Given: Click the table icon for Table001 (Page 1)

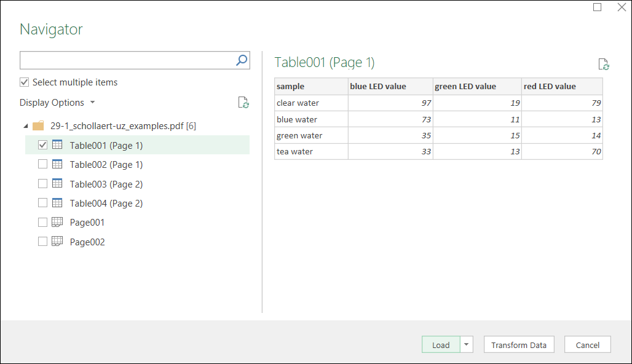Looking at the screenshot, I should pos(57,144).
